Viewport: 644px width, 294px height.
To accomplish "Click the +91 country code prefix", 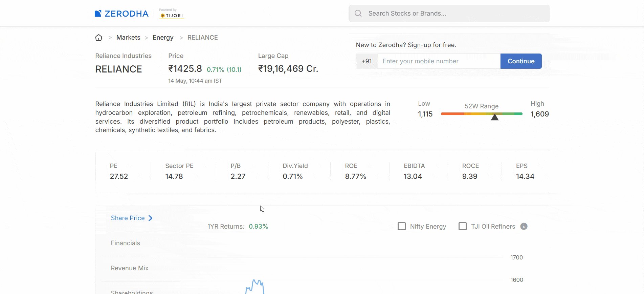I will pyautogui.click(x=367, y=61).
